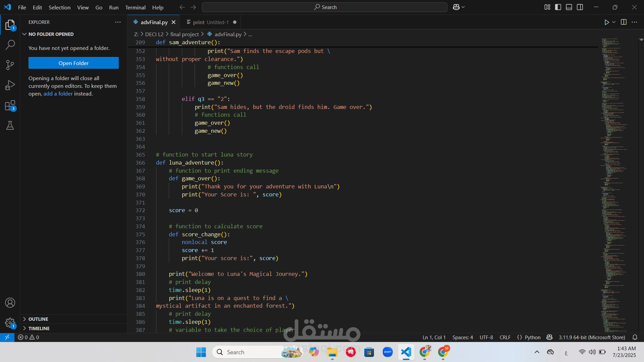Expand the TIMELINE section
Viewport: 644px width, 362px height.
pos(39,328)
